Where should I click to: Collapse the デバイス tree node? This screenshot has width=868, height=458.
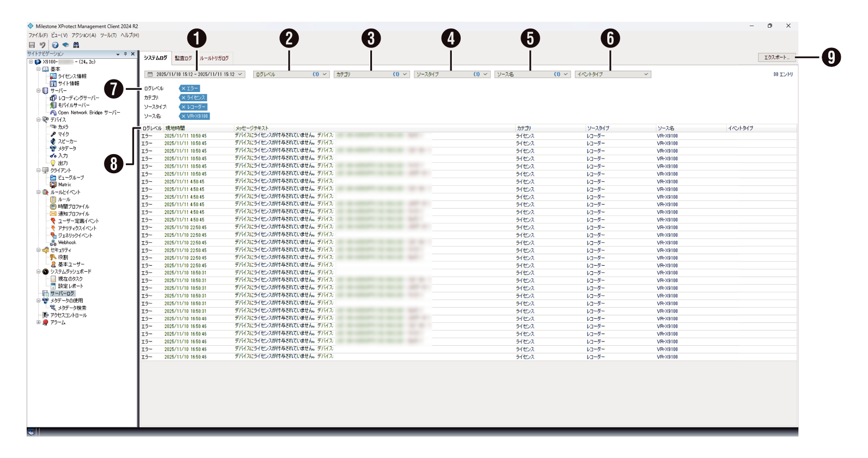(x=39, y=120)
